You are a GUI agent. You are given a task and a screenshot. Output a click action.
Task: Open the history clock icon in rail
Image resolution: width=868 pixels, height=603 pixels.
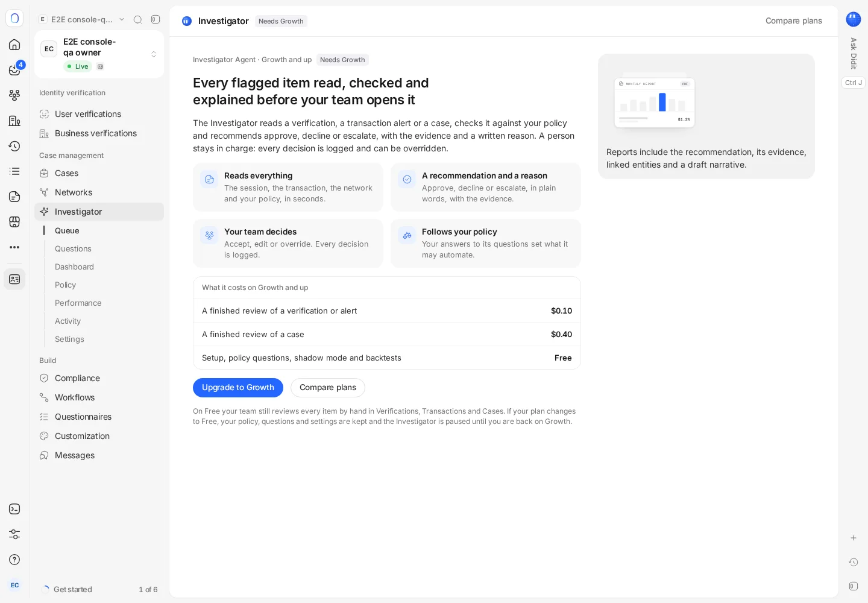[14, 146]
